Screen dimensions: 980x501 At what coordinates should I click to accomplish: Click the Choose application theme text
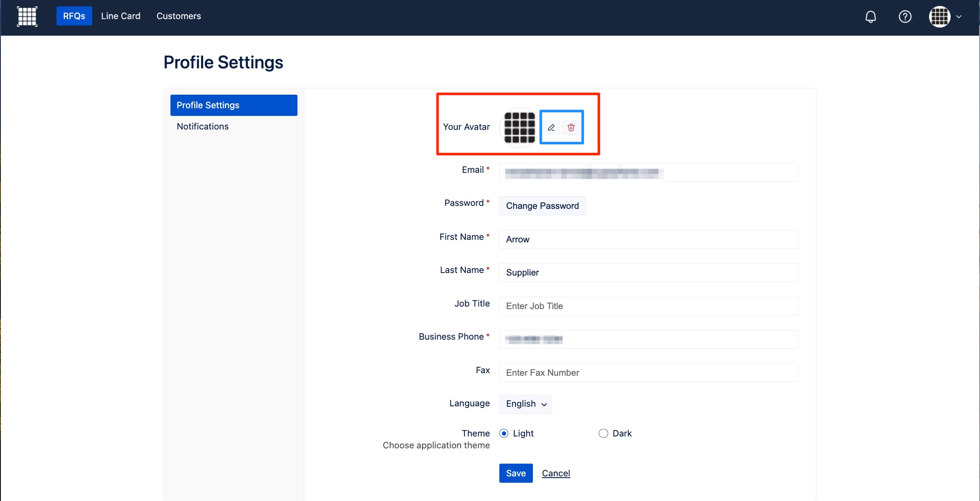tap(436, 445)
